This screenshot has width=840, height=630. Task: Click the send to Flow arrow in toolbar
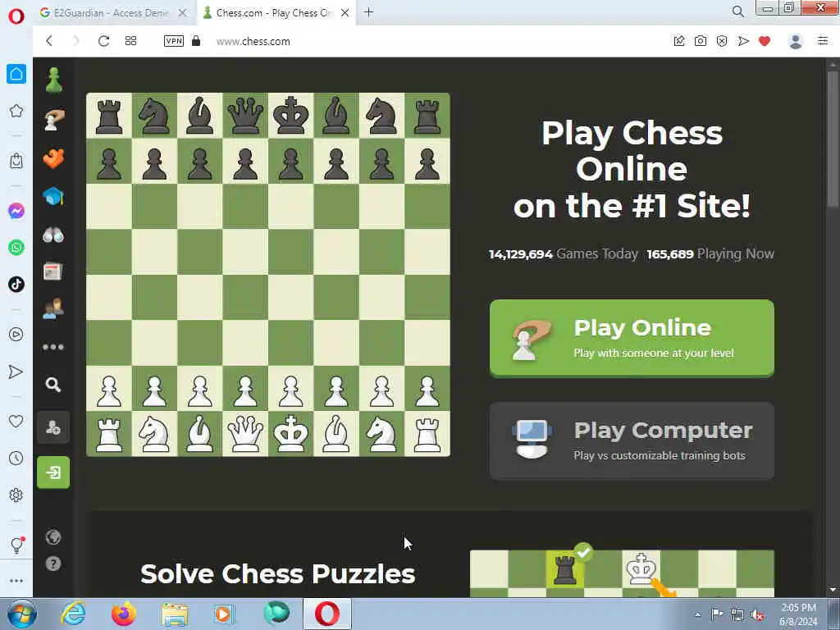(743, 41)
